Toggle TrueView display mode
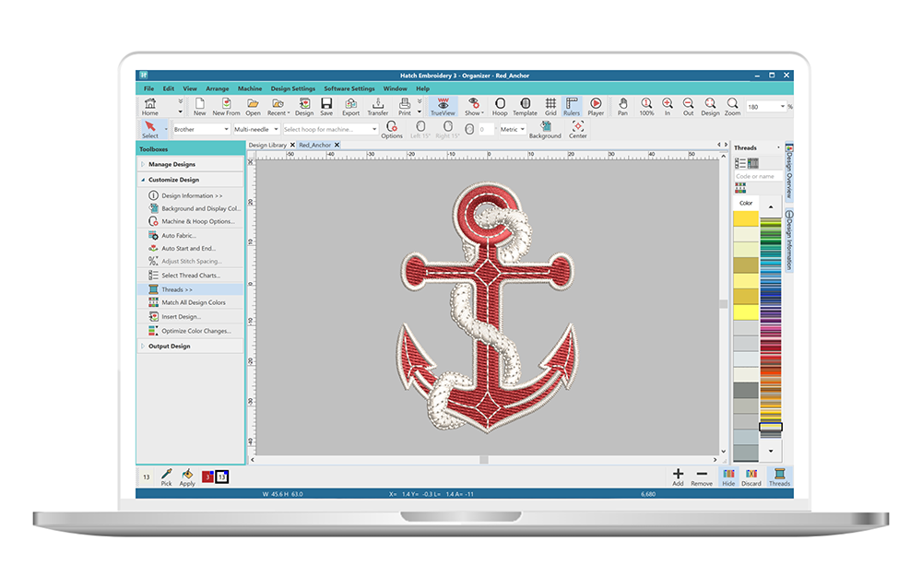 point(443,107)
